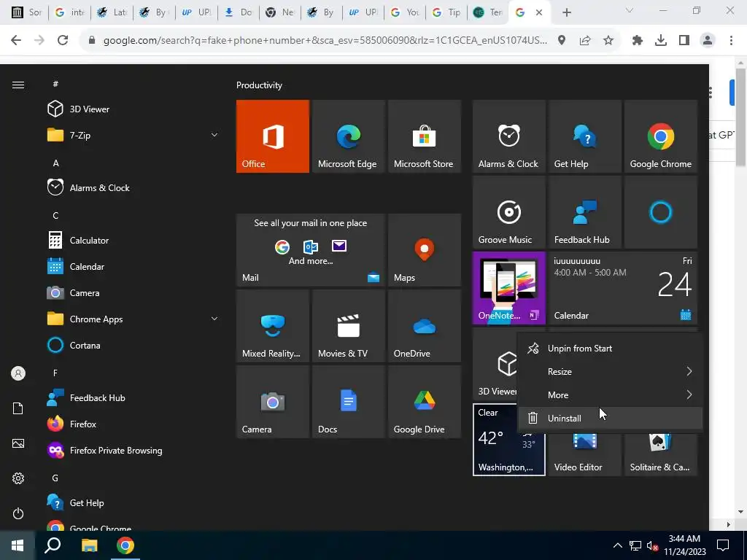This screenshot has width=747, height=560.
Task: Open taskbar Search
Action: point(53,545)
